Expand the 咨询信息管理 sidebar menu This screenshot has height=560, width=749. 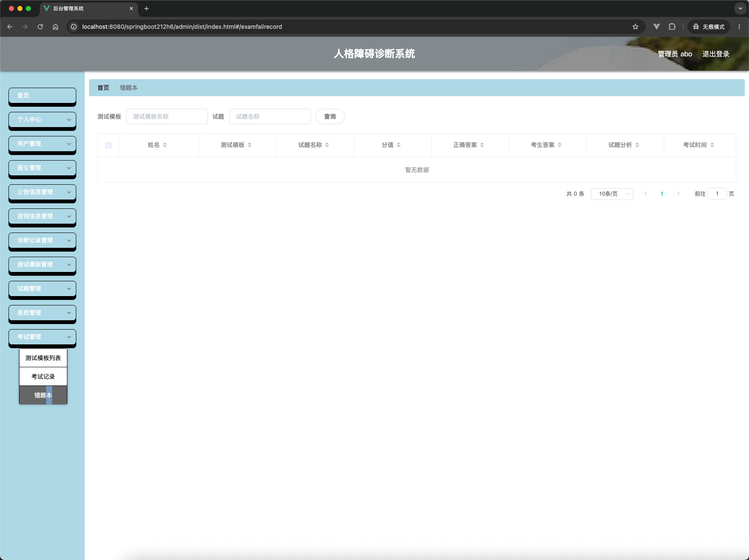42,216
